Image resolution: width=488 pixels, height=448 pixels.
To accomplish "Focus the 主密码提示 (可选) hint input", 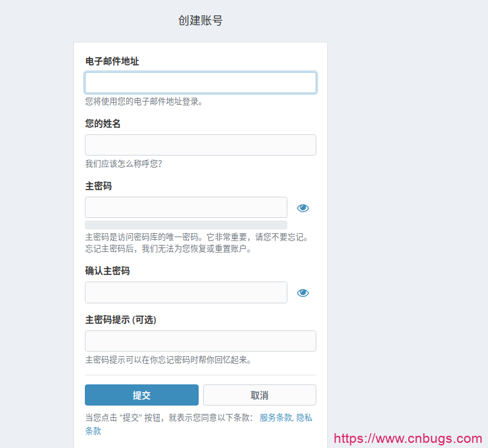I will [200, 341].
